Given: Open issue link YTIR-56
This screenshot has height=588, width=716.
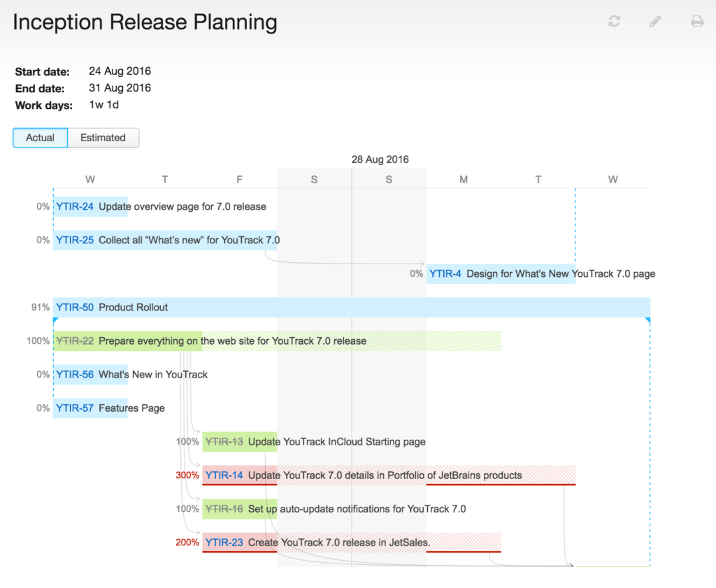Looking at the screenshot, I should [x=75, y=374].
